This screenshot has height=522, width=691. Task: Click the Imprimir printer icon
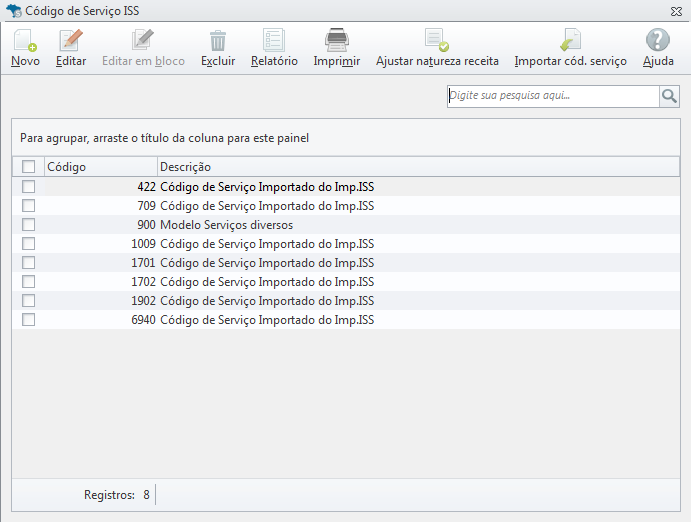click(337, 40)
